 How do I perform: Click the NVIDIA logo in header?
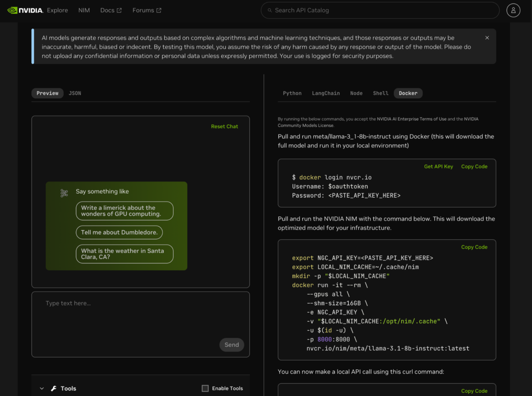click(x=25, y=10)
